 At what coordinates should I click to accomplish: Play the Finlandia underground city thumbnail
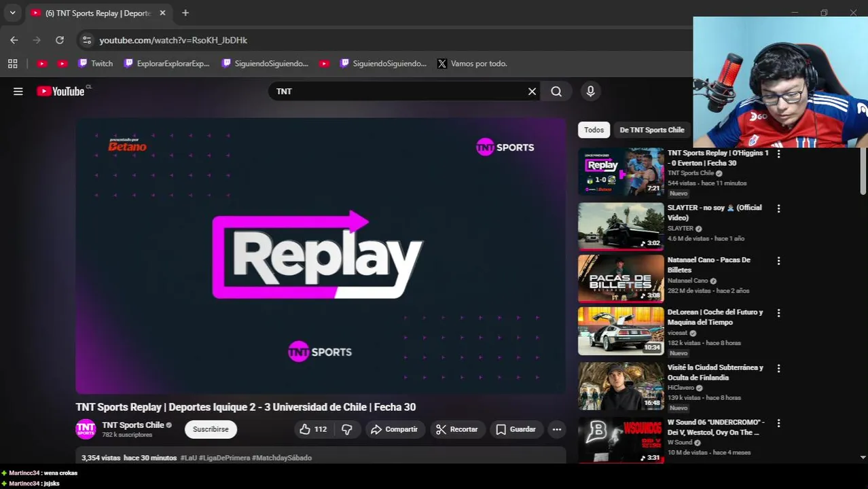621,386
